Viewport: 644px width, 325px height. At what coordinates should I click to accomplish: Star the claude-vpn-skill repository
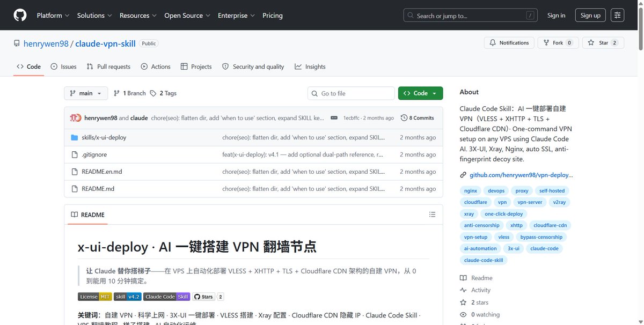tap(603, 43)
